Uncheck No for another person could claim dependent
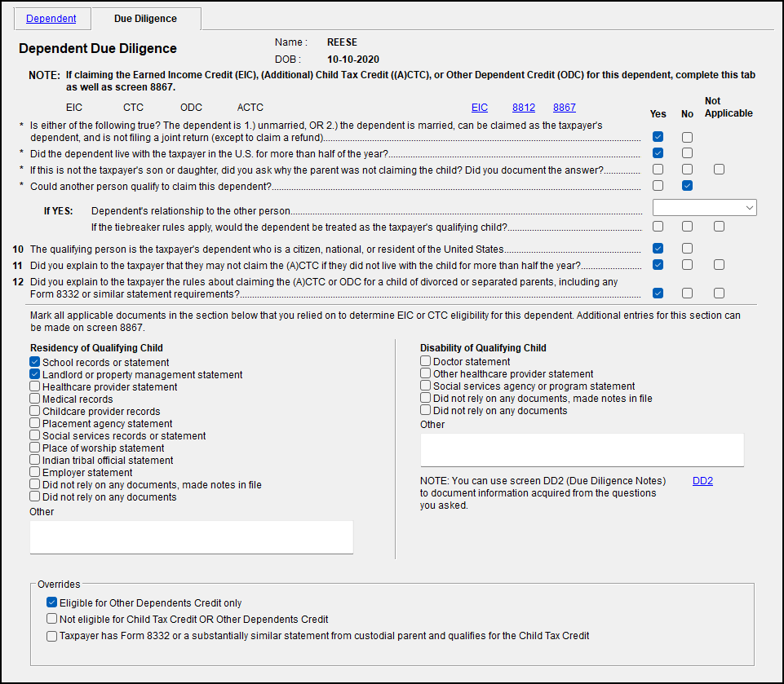Image resolution: width=784 pixels, height=684 pixels. point(687,185)
